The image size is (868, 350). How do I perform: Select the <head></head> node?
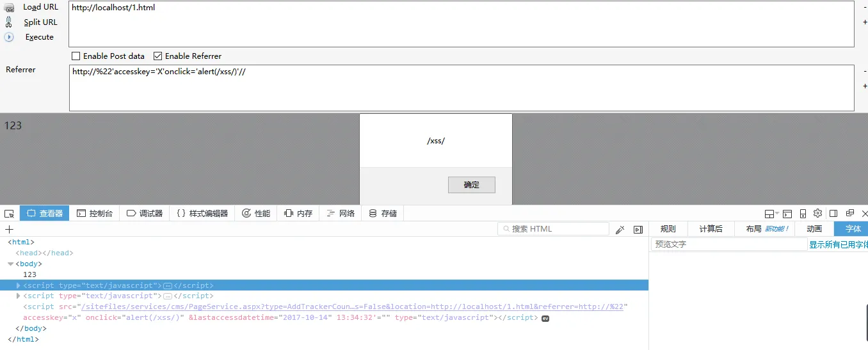(x=44, y=253)
